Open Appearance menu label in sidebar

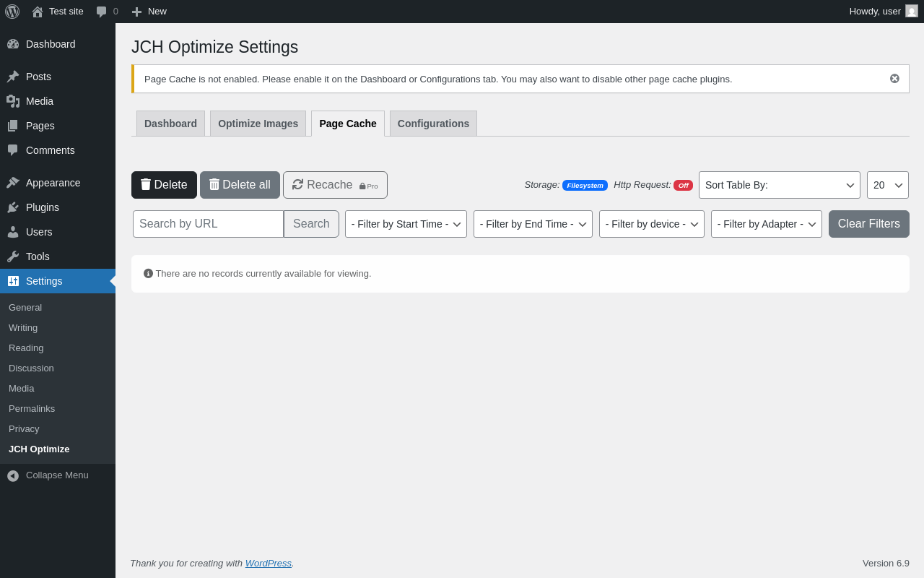(x=53, y=183)
